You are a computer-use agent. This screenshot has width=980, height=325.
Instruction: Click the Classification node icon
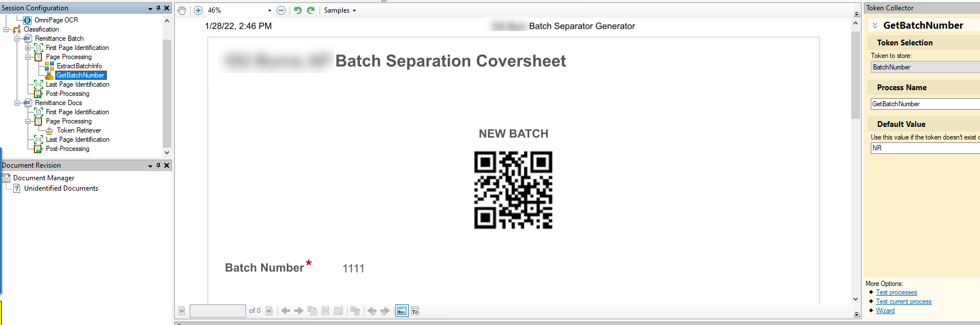point(17,29)
